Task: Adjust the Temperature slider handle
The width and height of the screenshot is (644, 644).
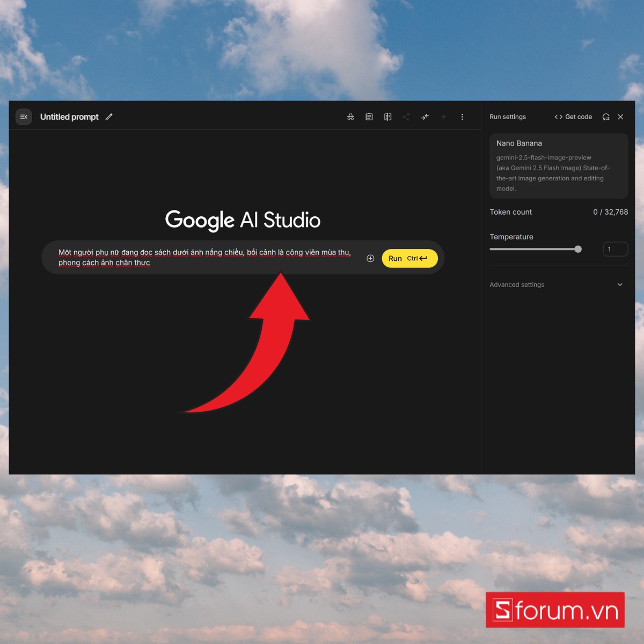Action: 578,249
